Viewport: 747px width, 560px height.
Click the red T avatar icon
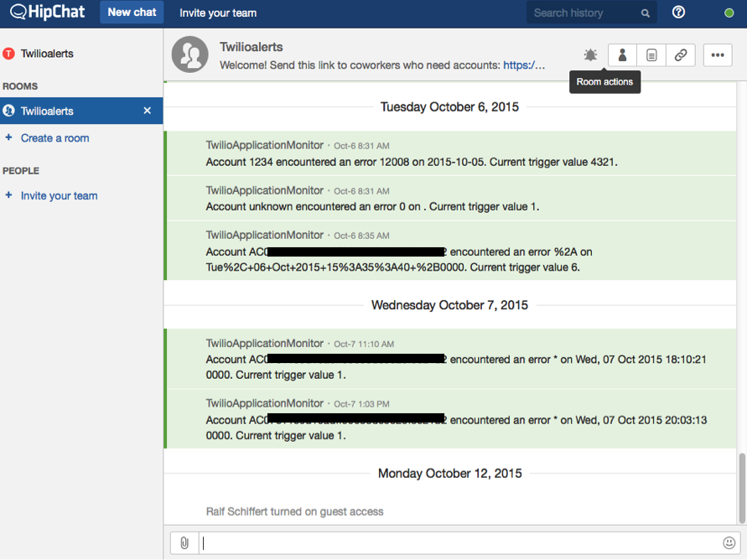tap(8, 54)
